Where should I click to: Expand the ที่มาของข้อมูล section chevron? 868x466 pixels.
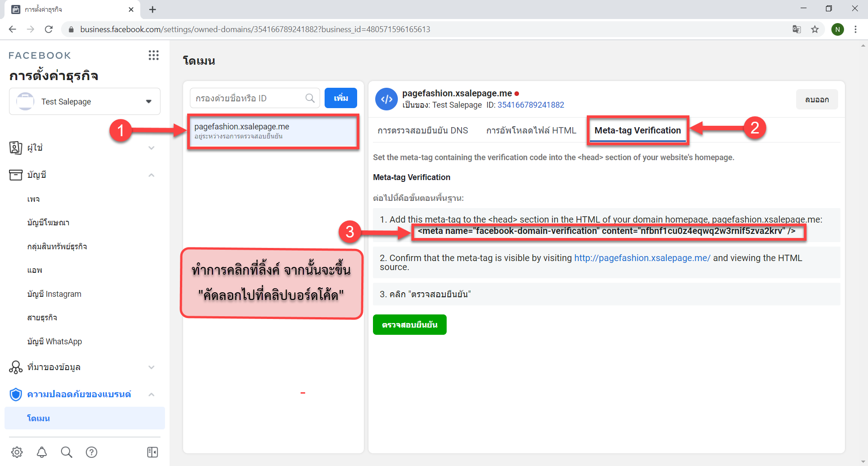[151, 367]
